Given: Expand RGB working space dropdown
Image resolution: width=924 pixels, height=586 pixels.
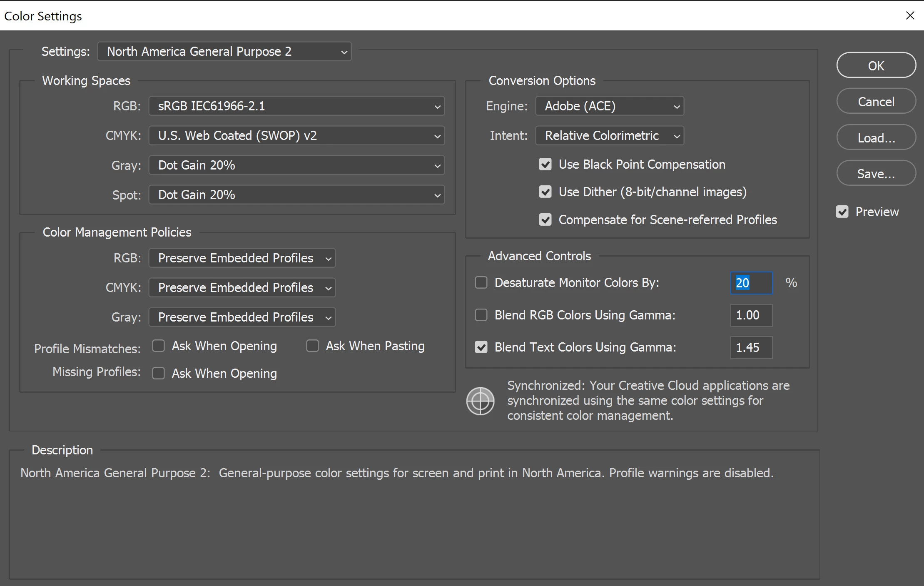Looking at the screenshot, I should [296, 106].
